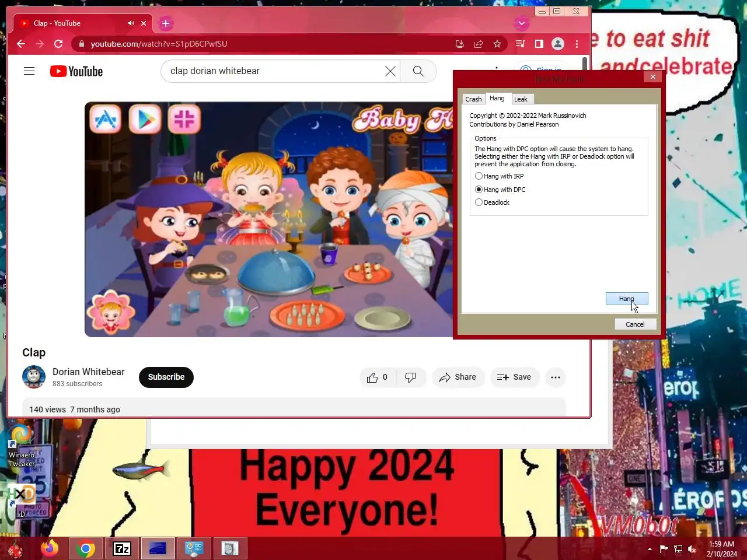
Task: Share this page from the address bar
Action: [x=479, y=44]
